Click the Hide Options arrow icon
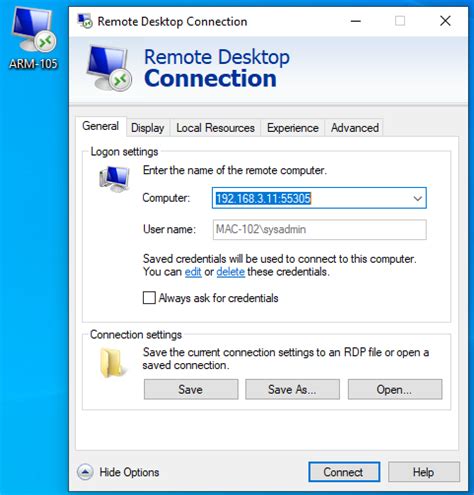The height and width of the screenshot is (495, 474). click(85, 472)
